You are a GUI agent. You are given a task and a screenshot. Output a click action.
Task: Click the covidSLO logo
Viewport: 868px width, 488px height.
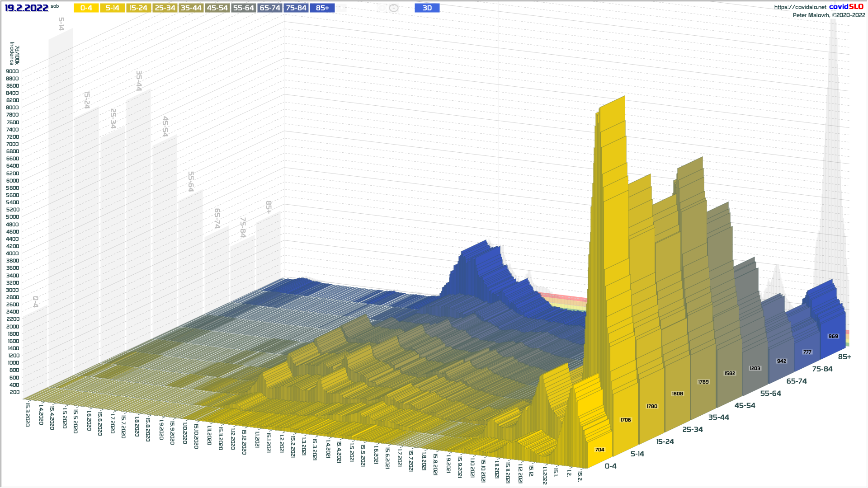(x=846, y=7)
